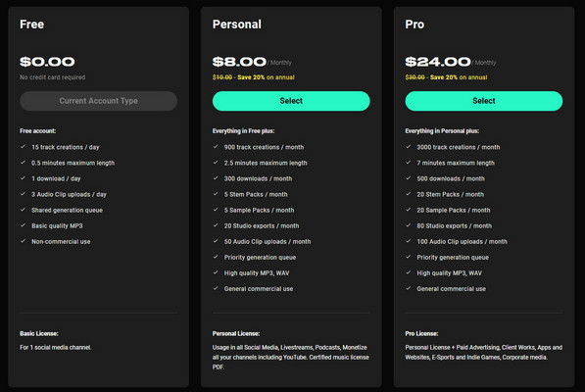585x392 pixels.
Task: Click the General commercial use item under Personal
Action: (259, 289)
